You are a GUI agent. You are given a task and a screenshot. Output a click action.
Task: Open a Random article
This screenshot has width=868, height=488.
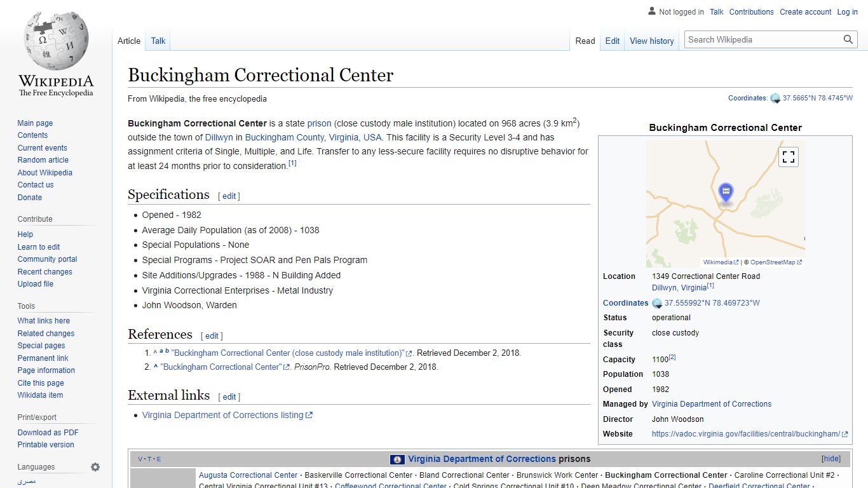pyautogui.click(x=43, y=160)
